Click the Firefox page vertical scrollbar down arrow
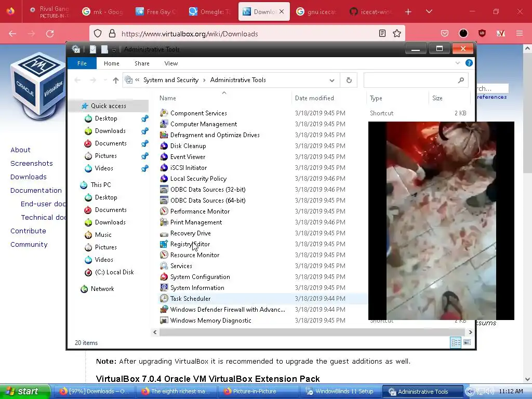This screenshot has width=532, height=399. 527,379
